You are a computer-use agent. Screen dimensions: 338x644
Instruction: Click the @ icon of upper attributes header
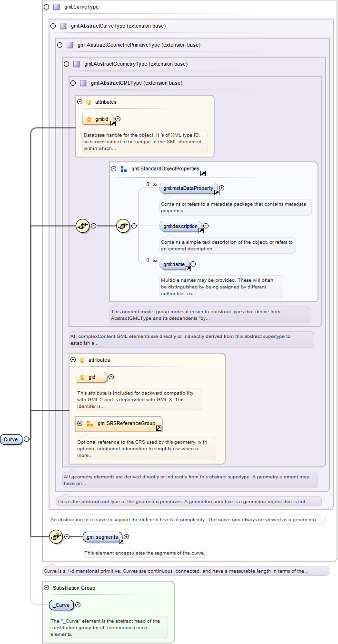(89, 102)
